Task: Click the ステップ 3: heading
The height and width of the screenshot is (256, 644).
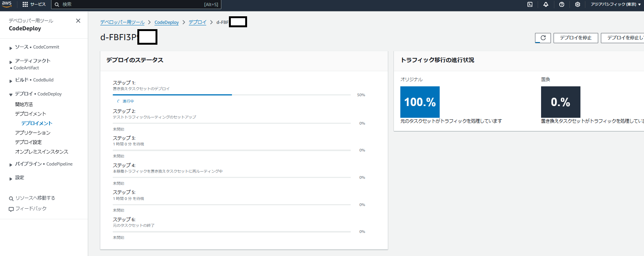Action: tap(124, 138)
